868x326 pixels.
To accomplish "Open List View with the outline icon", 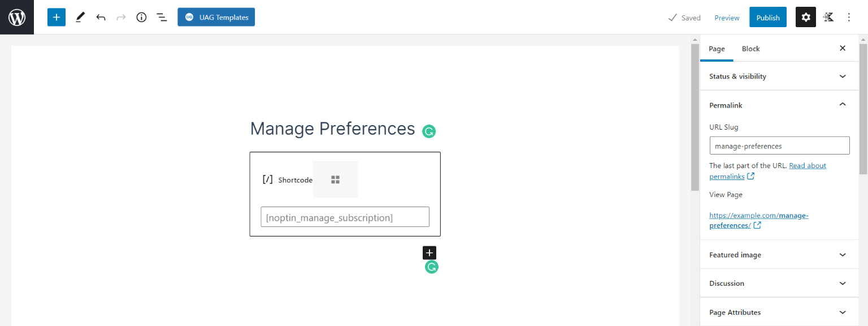I will pos(162,17).
